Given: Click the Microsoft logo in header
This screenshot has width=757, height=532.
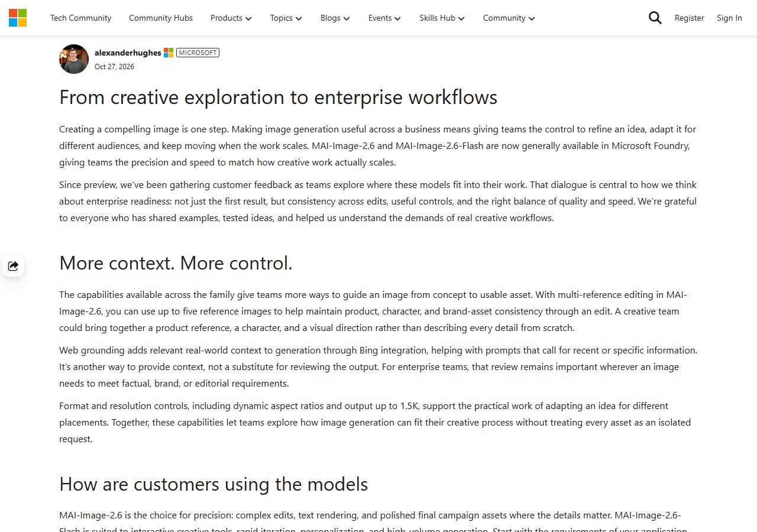Looking at the screenshot, I should coord(18,18).
